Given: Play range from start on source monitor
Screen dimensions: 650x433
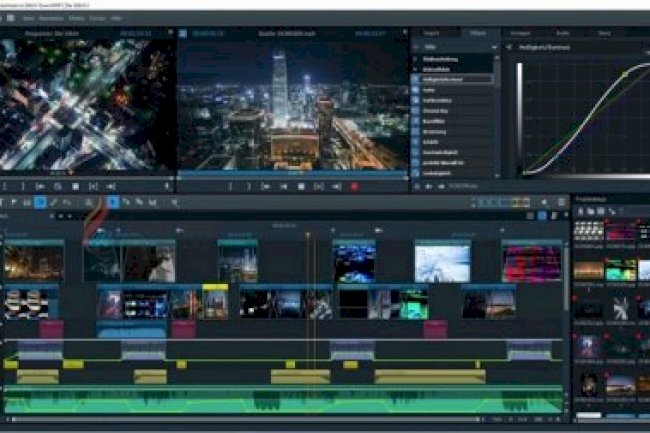Looking at the screenshot, I should pos(266,187).
